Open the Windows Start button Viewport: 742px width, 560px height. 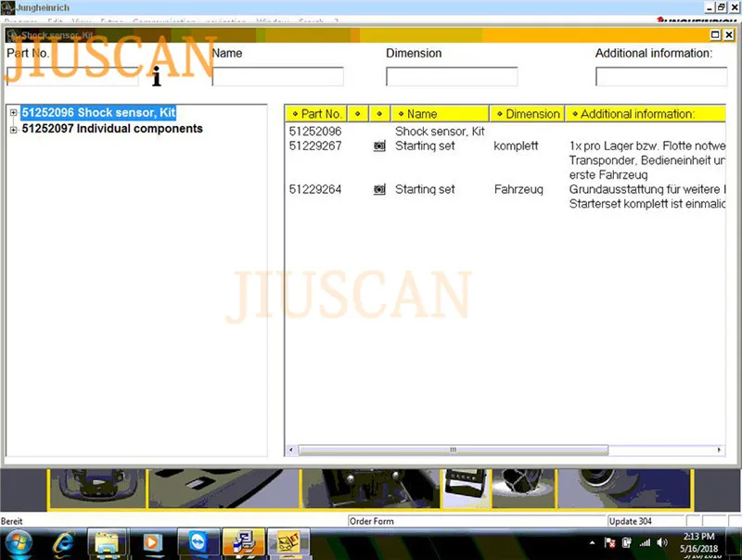[19, 544]
